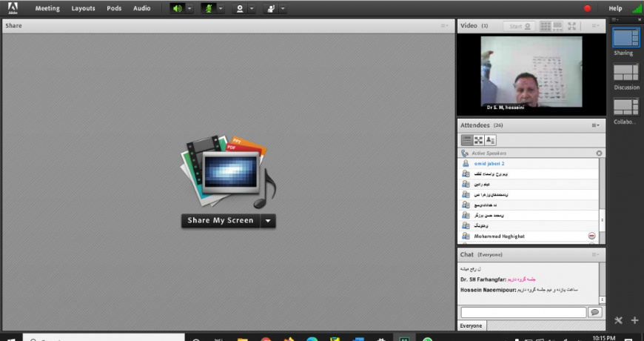Click Mohammad Haghighat's attendee avatar icon
The width and height of the screenshot is (644, 341).
click(466, 236)
